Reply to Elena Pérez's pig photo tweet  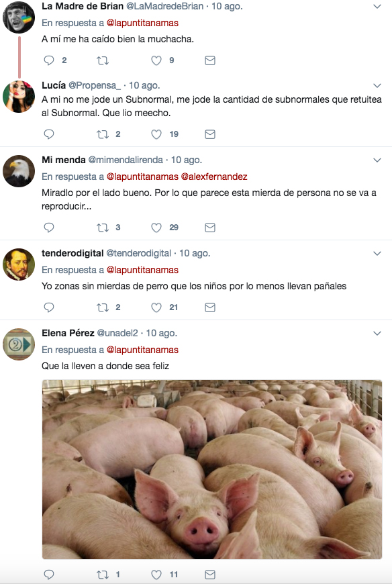pyautogui.click(x=49, y=575)
